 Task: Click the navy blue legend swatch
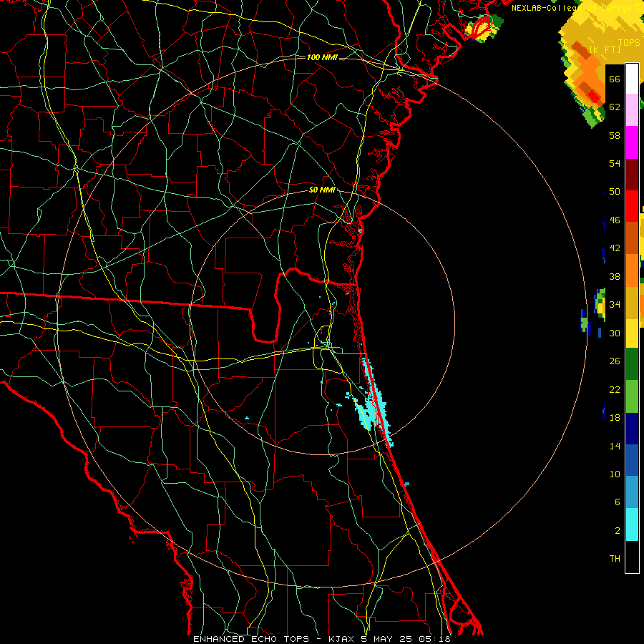click(x=632, y=429)
